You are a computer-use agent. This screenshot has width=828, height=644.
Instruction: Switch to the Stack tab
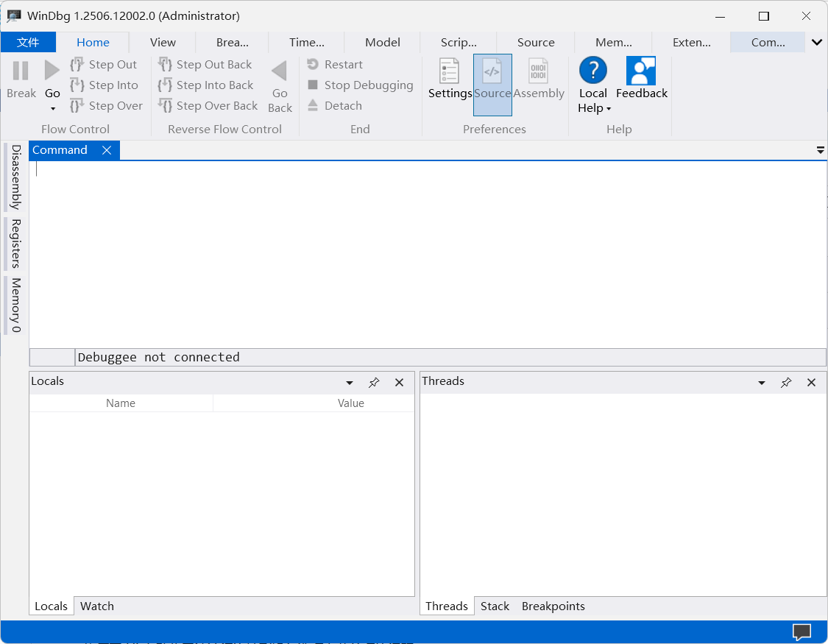click(495, 606)
